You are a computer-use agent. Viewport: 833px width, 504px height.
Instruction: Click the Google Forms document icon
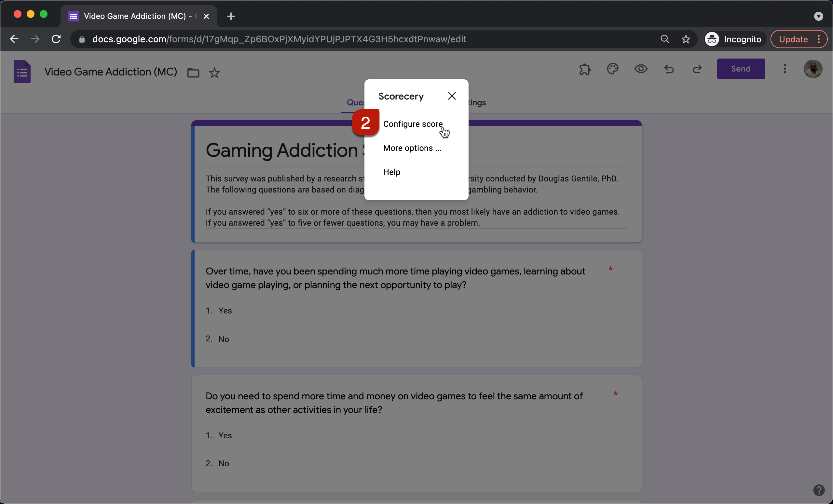pyautogui.click(x=21, y=71)
